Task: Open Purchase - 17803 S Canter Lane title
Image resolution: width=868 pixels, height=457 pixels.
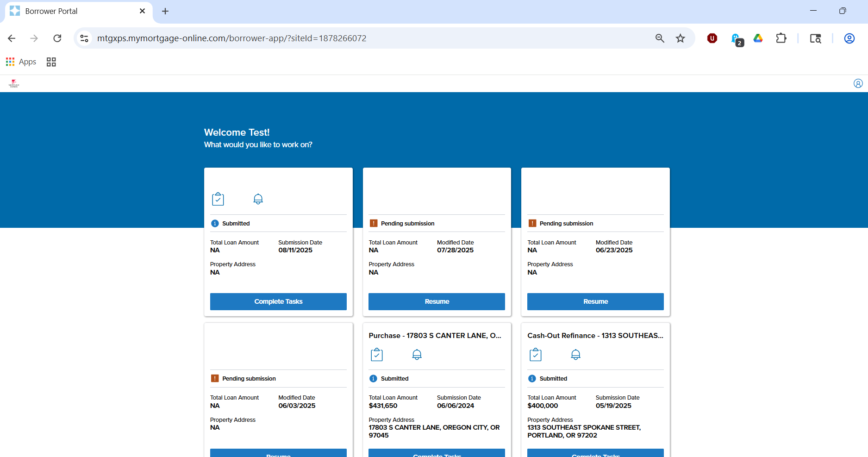Action: 435,336
